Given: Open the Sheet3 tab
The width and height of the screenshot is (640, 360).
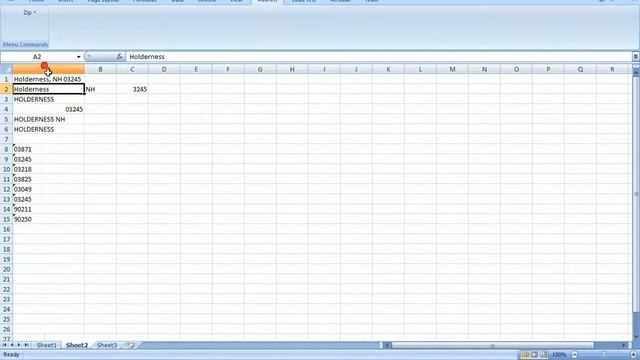Looking at the screenshot, I should (x=107, y=345).
